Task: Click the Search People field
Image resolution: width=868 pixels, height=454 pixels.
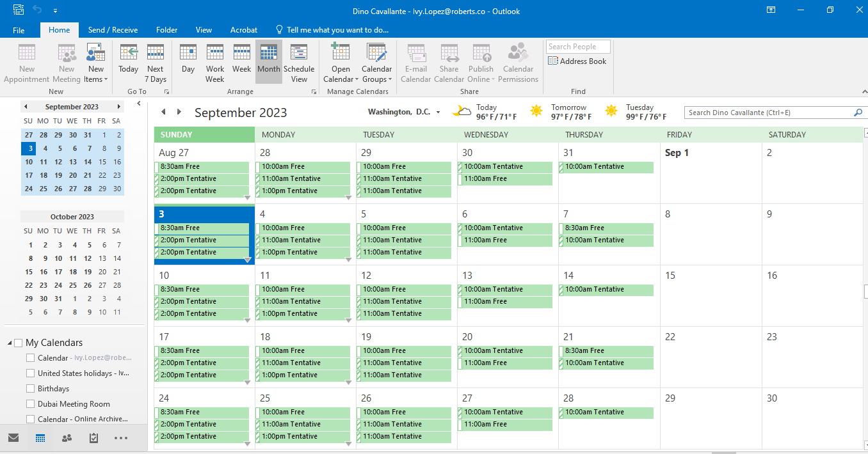Action: click(x=578, y=47)
